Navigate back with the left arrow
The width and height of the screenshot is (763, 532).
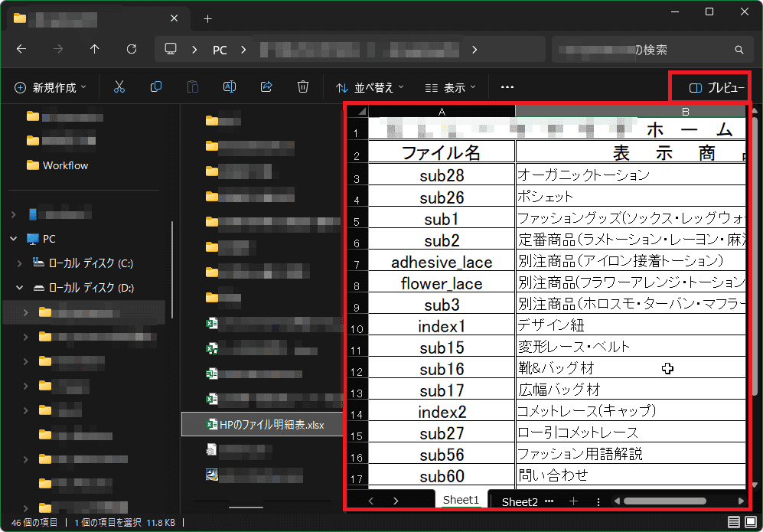(x=21, y=49)
